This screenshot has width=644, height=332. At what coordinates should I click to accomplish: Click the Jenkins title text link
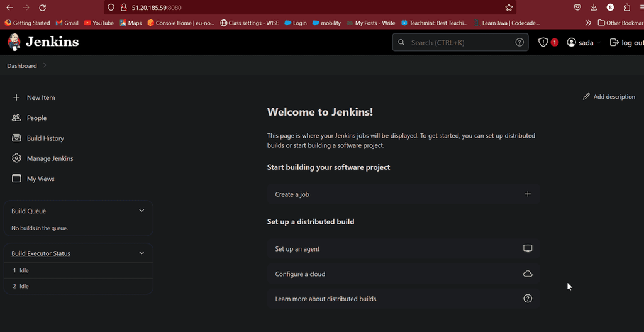pos(52,42)
